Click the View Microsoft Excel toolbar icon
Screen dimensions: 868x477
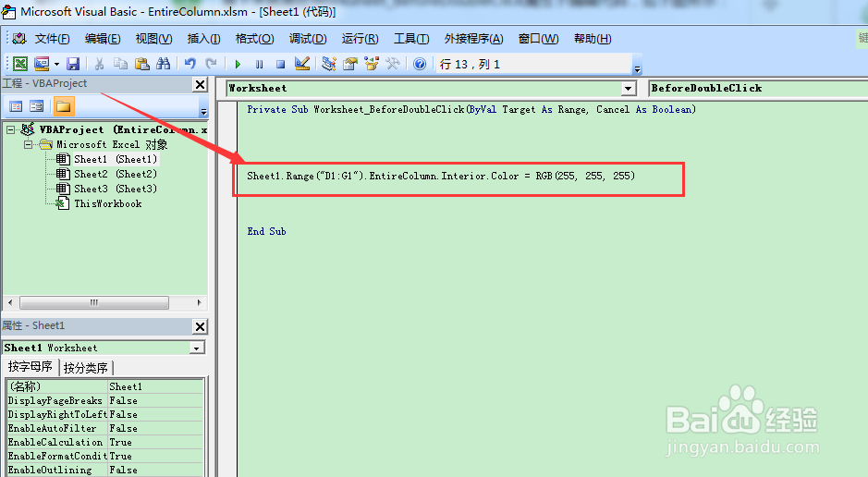click(20, 64)
